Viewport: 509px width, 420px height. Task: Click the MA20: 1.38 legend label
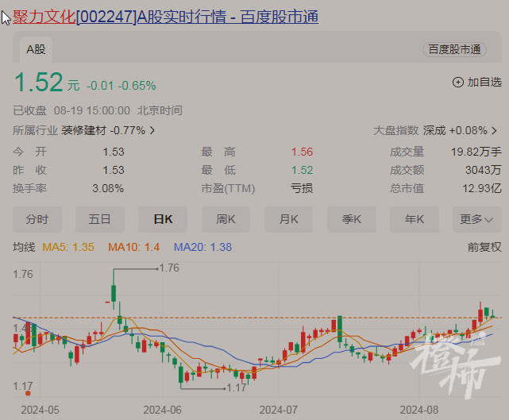[203, 248]
